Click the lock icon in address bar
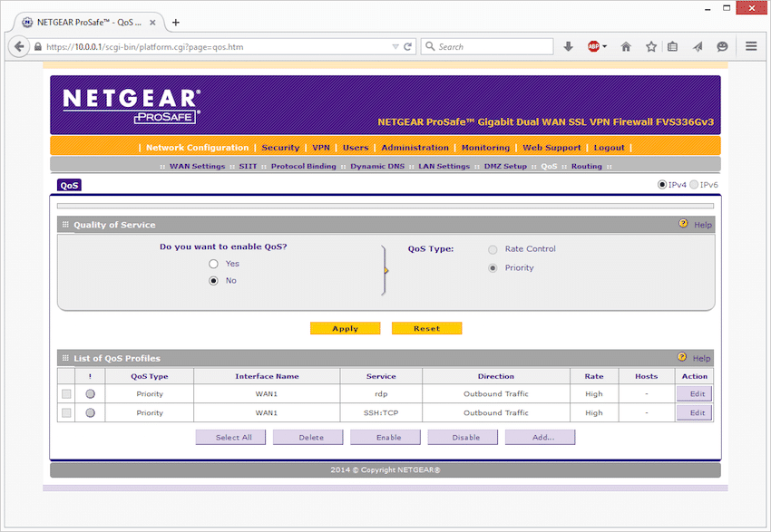This screenshot has height=532, width=771. [38, 46]
